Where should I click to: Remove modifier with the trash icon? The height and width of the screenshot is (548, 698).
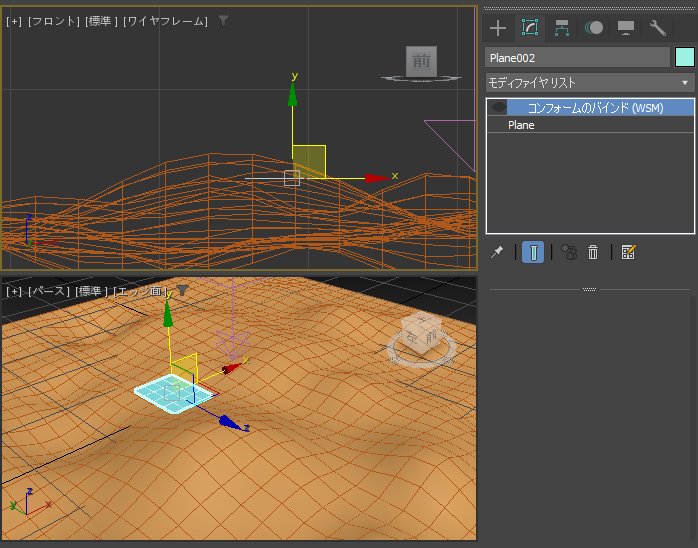point(593,252)
